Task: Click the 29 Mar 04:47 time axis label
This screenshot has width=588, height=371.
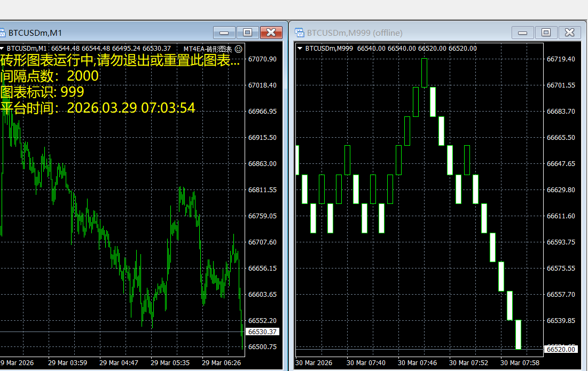Action: [119, 363]
